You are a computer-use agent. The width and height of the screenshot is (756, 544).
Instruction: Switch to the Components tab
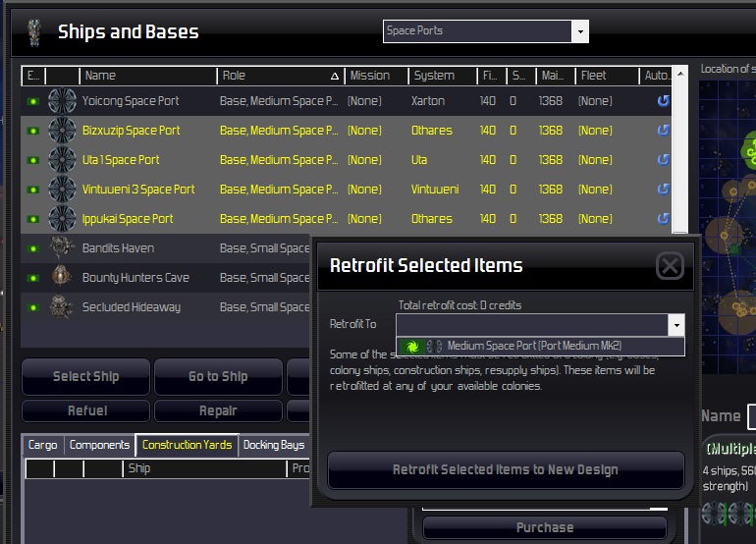tap(99, 445)
